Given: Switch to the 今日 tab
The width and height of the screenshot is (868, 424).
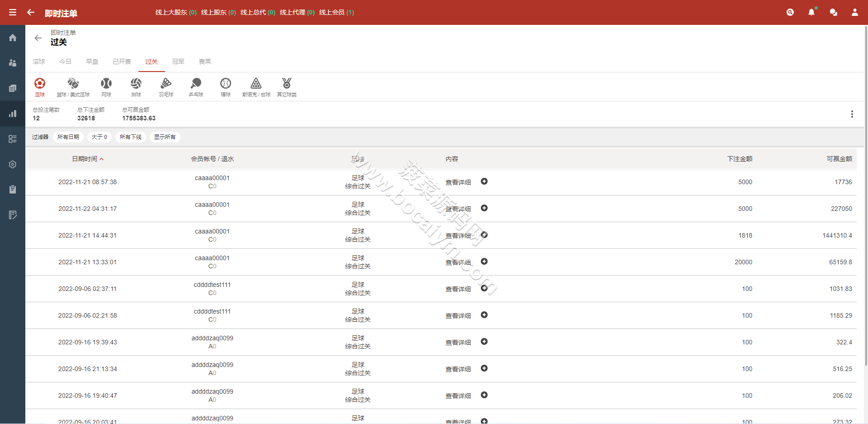Looking at the screenshot, I should (66, 62).
